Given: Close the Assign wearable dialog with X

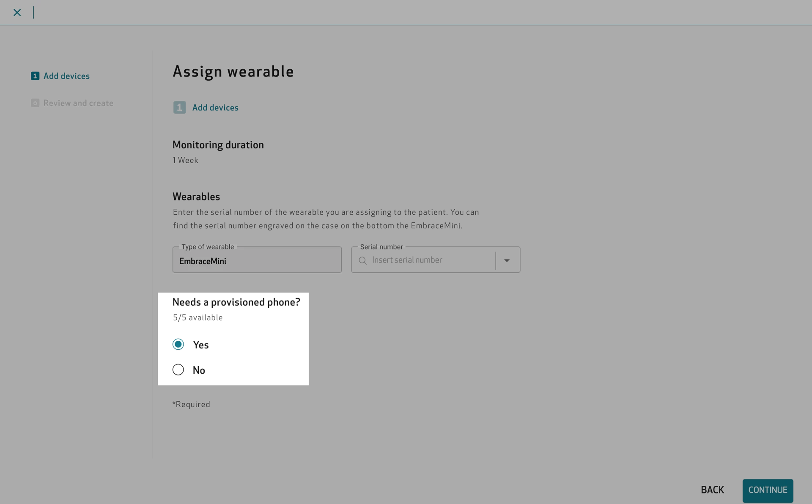Looking at the screenshot, I should [x=17, y=13].
